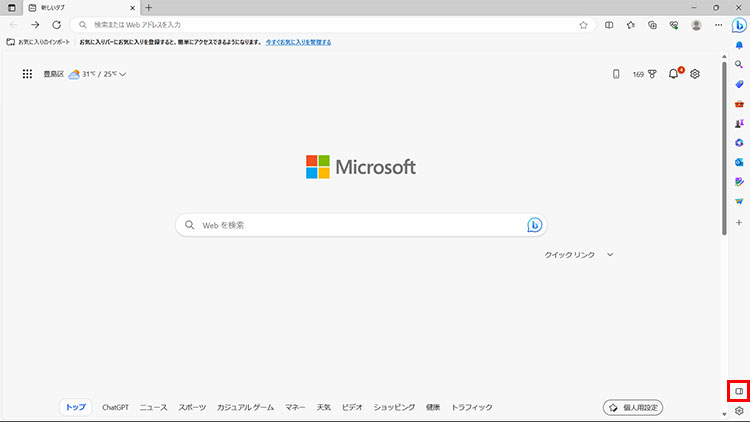This screenshot has width=750, height=422.
Task: Open the Bing Copilot sidebar icon
Action: [739, 26]
